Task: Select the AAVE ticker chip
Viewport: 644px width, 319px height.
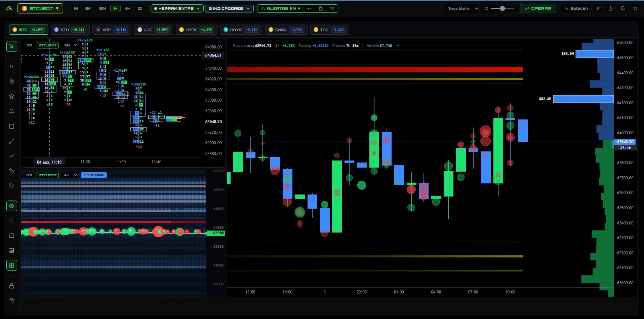Action: click(241, 30)
